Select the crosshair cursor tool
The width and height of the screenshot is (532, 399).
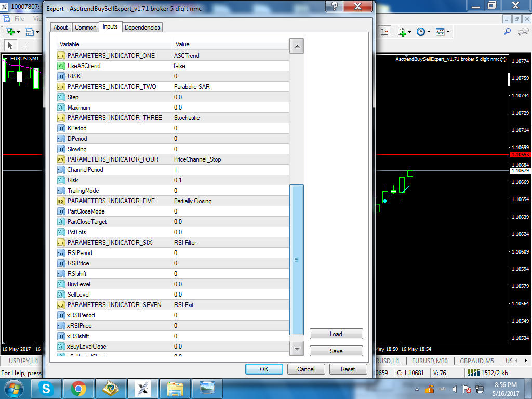pyautogui.click(x=25, y=46)
